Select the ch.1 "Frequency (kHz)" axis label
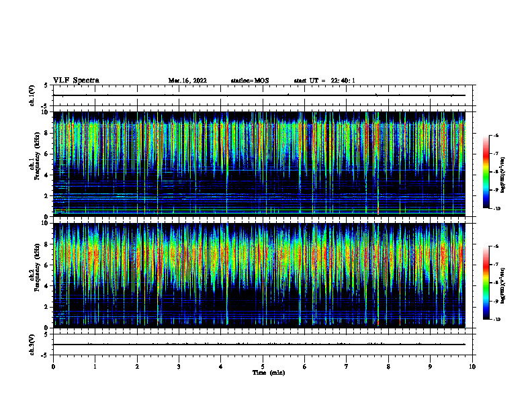Screen dimensions: 532x411 [x=37, y=156]
